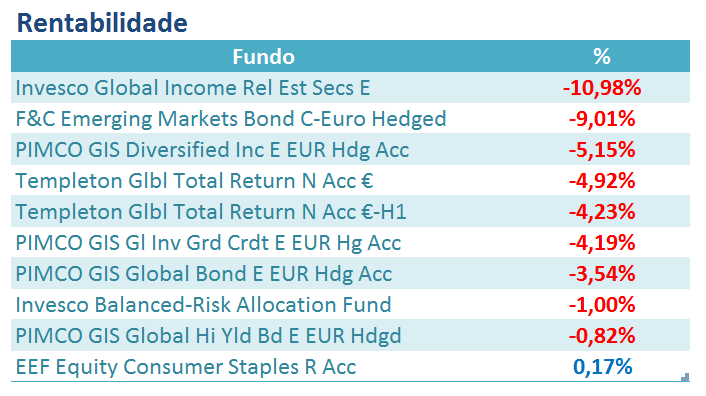Viewport: 706px width, 396px height.
Task: Click the Rentabilidade title
Action: click(102, 23)
